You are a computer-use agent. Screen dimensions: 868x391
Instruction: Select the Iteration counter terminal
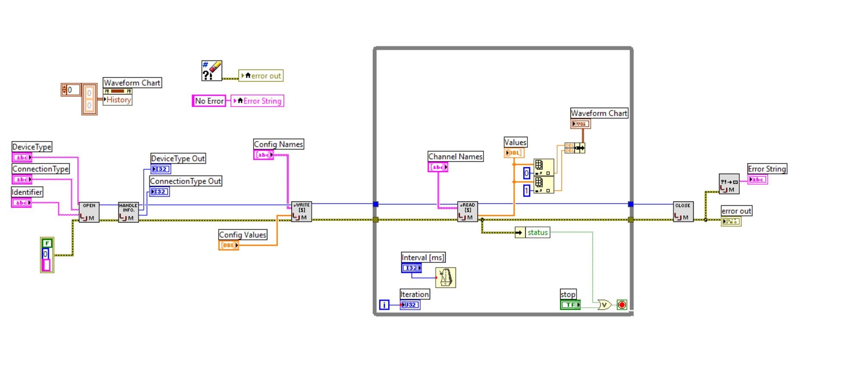coord(411,305)
